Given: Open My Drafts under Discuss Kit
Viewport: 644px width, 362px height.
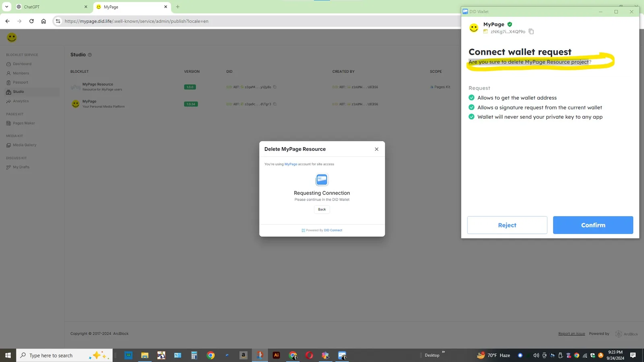Looking at the screenshot, I should (21, 167).
